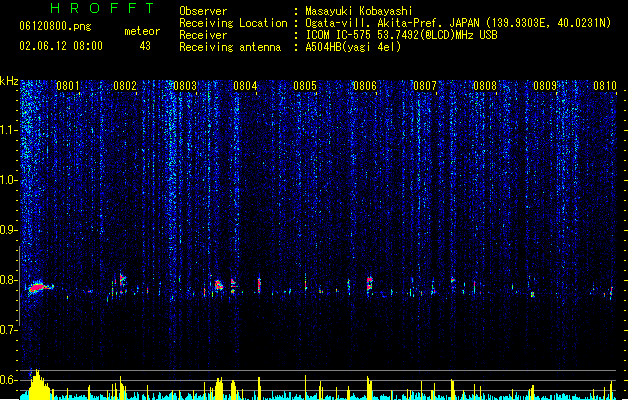Click the date stamp 02.06.12 08:00
Viewport: 629px width, 400px height.
[x=61, y=46]
